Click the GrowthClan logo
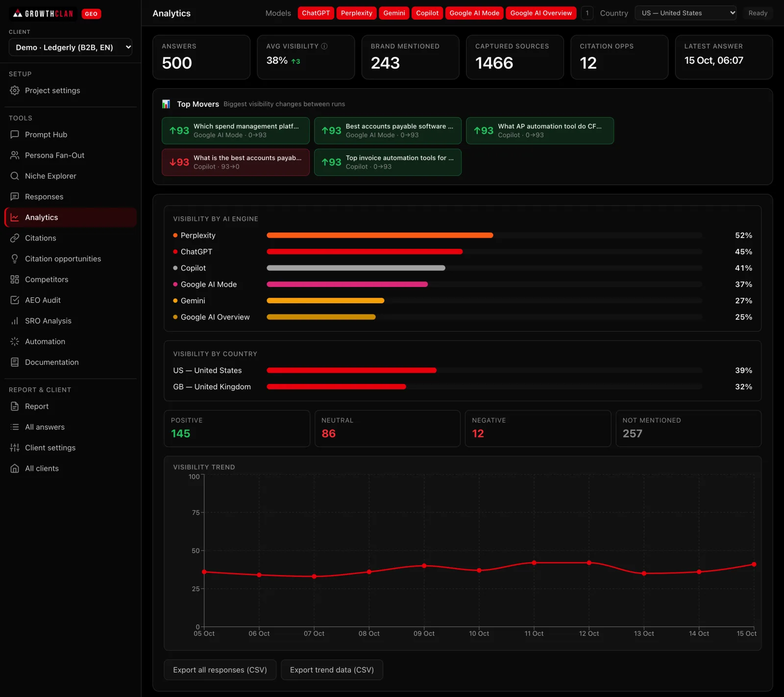 pos(43,14)
